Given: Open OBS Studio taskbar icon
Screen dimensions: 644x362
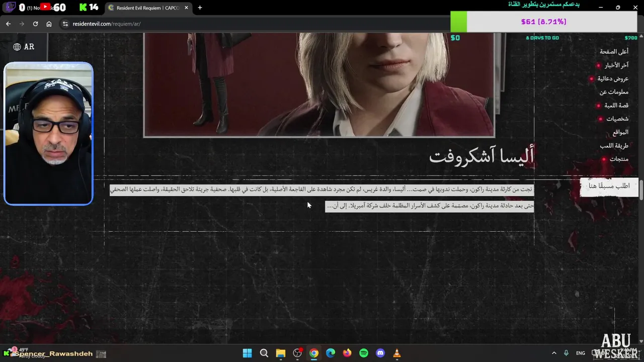Looking at the screenshot, I should coord(297,353).
